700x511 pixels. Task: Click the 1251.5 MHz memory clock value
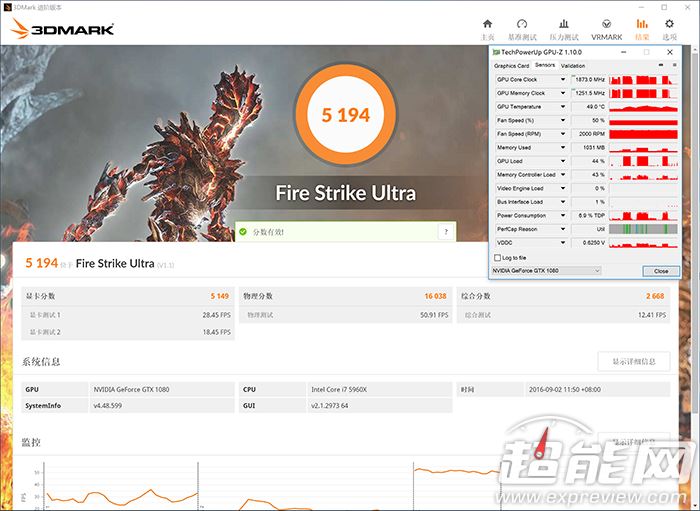[589, 93]
